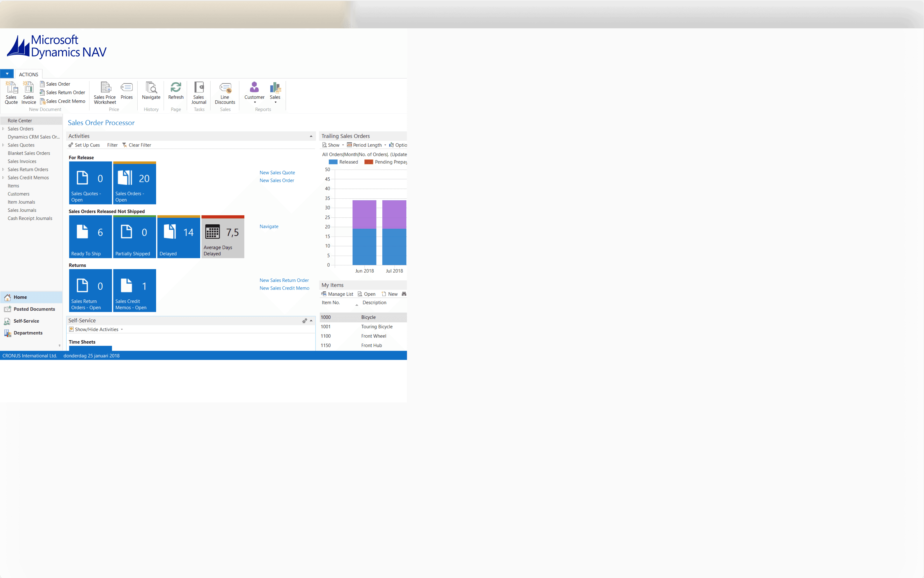Open the Period Length dropdown
The image size is (924, 578).
[x=367, y=145]
